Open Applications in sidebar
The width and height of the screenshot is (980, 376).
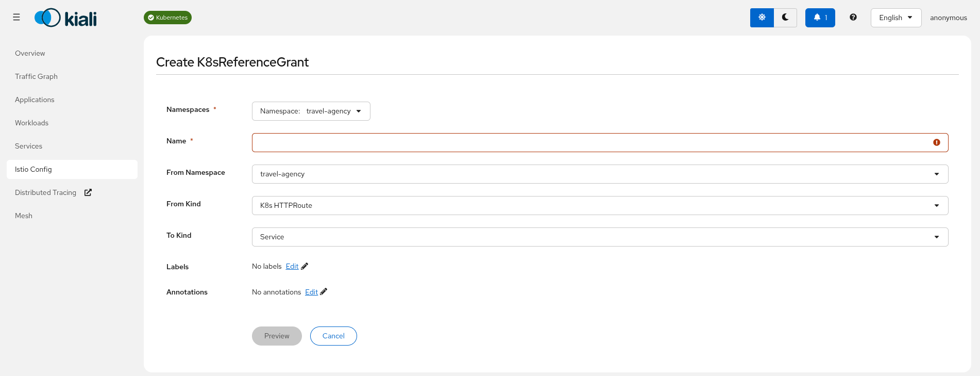tap(72, 100)
